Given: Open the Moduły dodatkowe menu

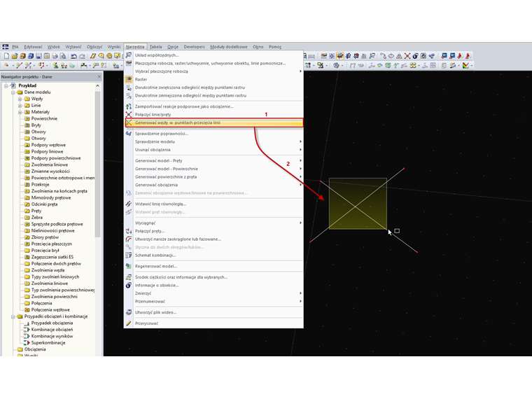Looking at the screenshot, I should point(229,47).
